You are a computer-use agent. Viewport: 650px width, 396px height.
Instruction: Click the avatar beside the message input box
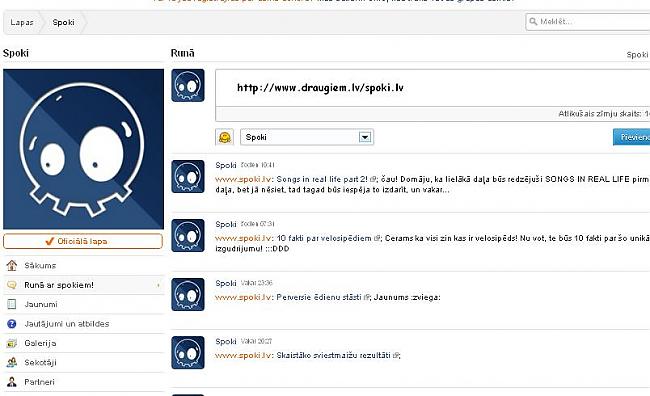(x=188, y=85)
